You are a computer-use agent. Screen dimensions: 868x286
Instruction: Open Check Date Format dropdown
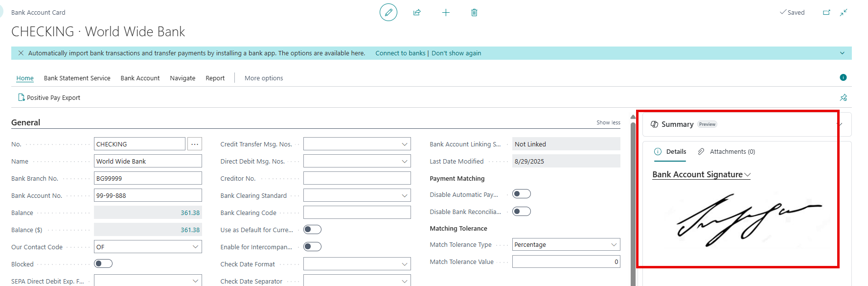(405, 264)
